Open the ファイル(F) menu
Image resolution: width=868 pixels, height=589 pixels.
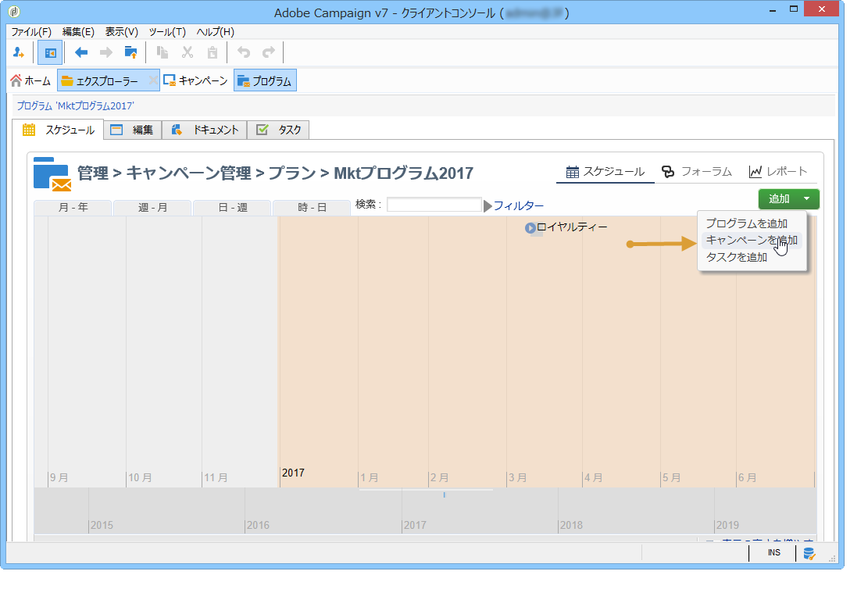point(31,31)
